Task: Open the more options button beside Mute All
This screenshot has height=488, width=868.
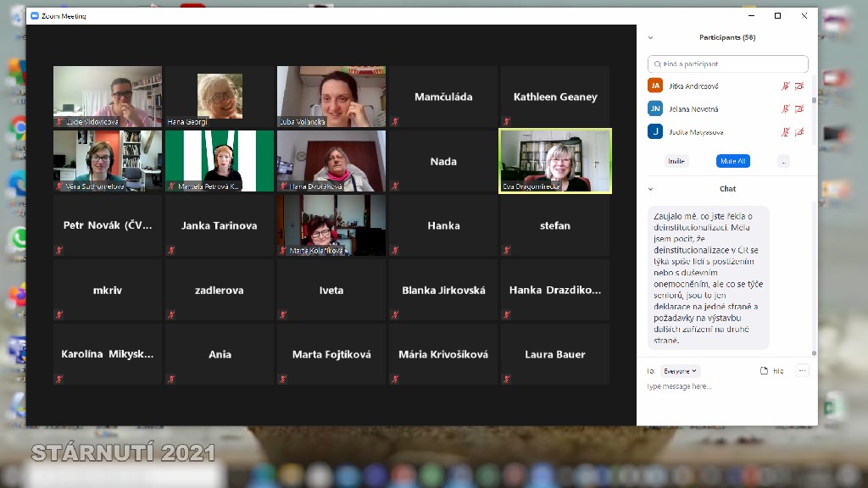Action: 783,161
